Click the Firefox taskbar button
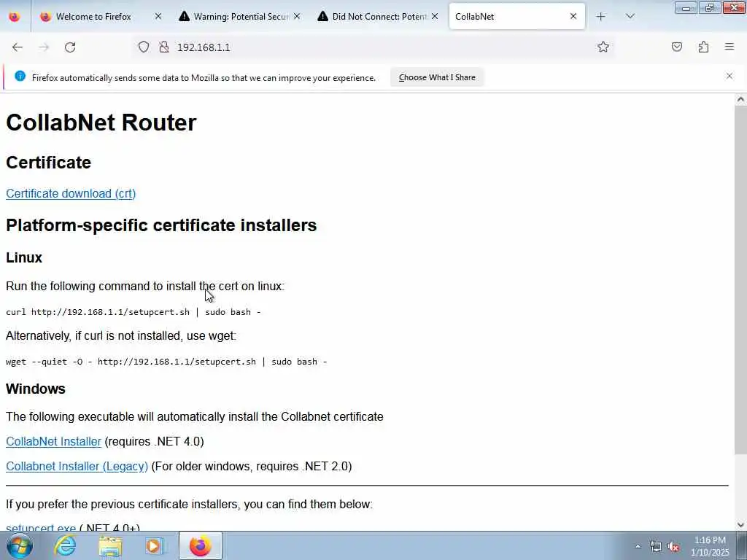Screen dimensions: 747x560 pos(200,545)
